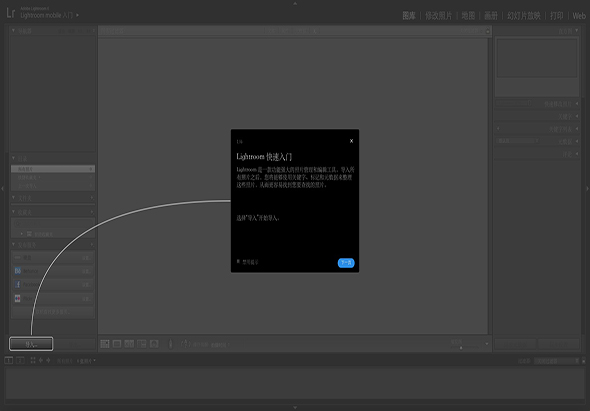Expand the 关键字 Keywording panel
The height and width of the screenshot is (411, 590).
click(x=577, y=116)
